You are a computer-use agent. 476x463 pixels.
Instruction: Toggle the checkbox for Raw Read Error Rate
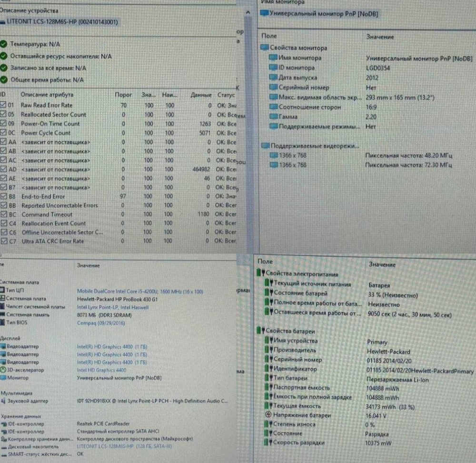tap(3, 105)
